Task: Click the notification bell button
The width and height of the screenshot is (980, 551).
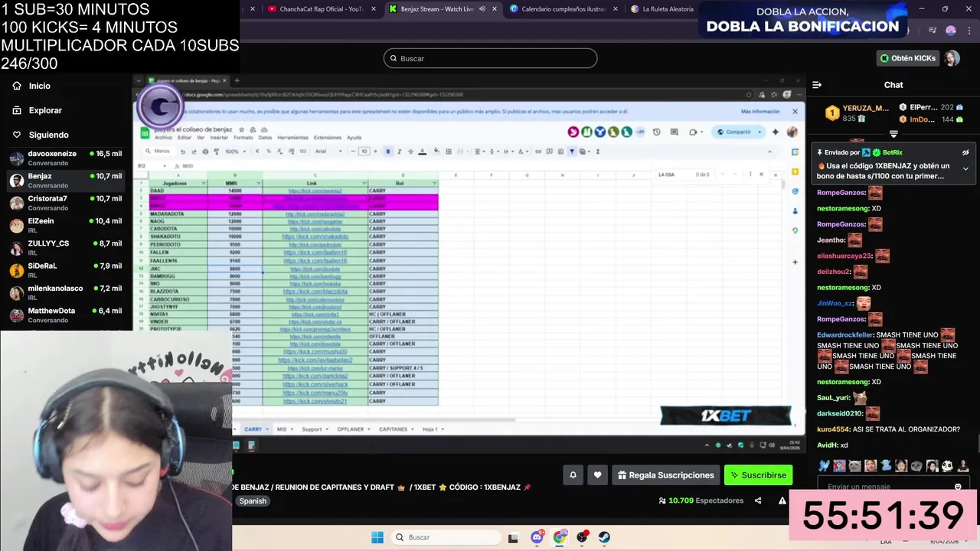Action: click(x=573, y=475)
